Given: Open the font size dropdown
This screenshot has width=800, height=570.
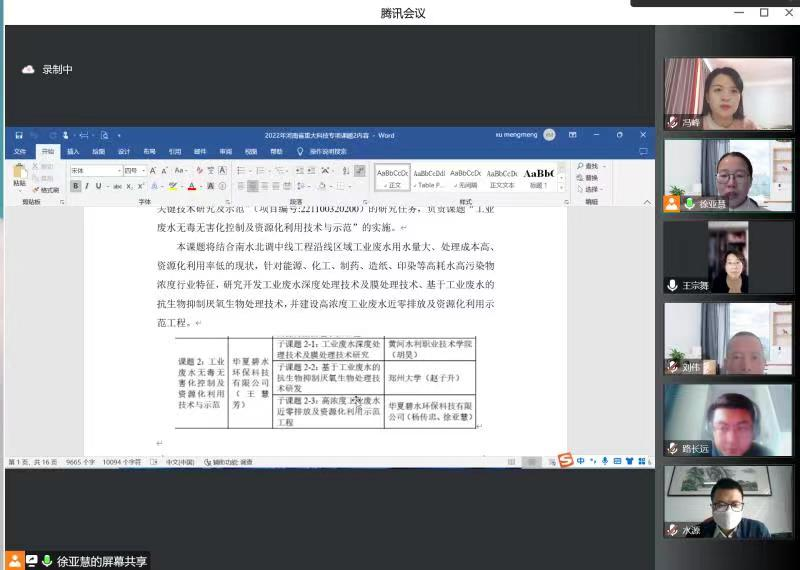Looking at the screenshot, I should coord(143,171).
